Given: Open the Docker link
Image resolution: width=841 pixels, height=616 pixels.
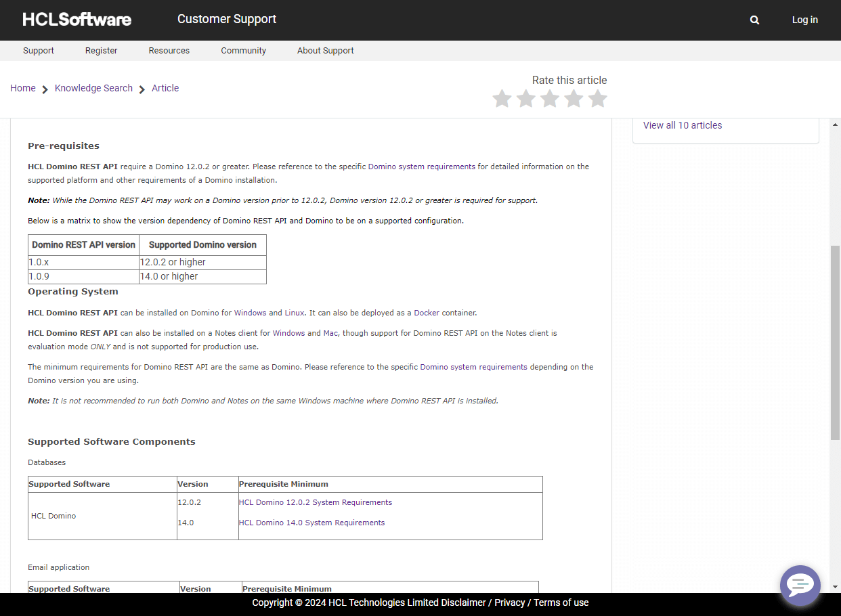Looking at the screenshot, I should (x=427, y=313).
